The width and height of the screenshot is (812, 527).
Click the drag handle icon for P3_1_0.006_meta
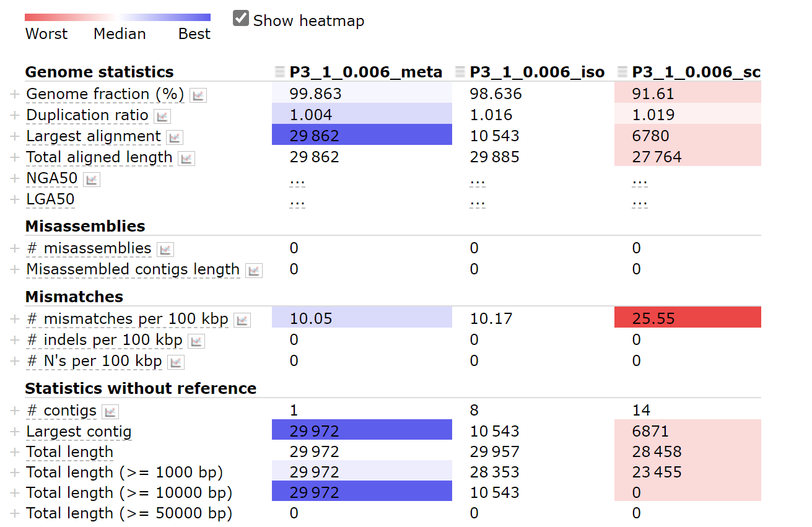[281, 72]
